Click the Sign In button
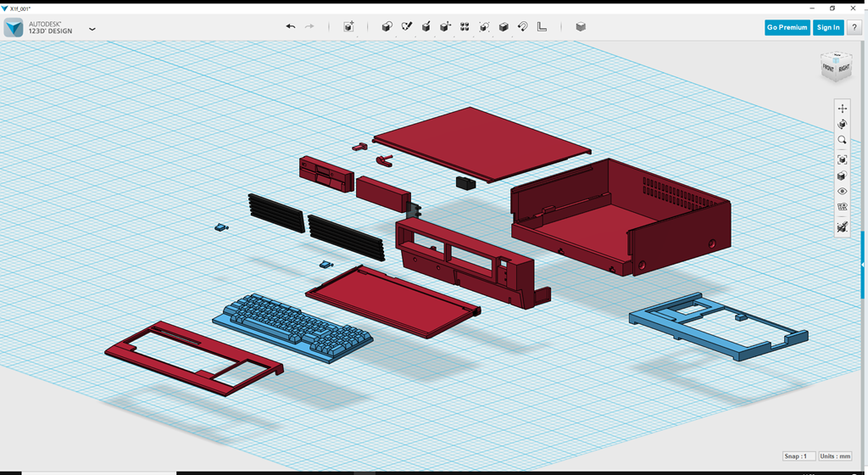The width and height of the screenshot is (868, 475). 828,27
